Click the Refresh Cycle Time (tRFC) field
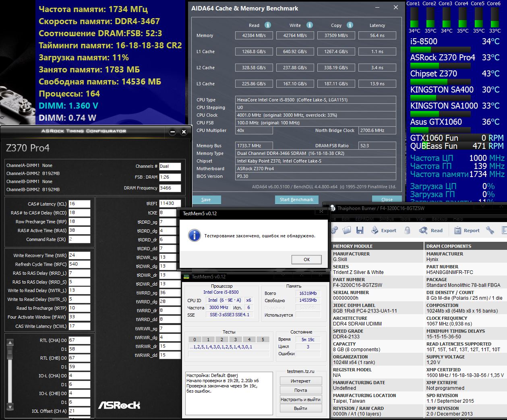 point(79,264)
